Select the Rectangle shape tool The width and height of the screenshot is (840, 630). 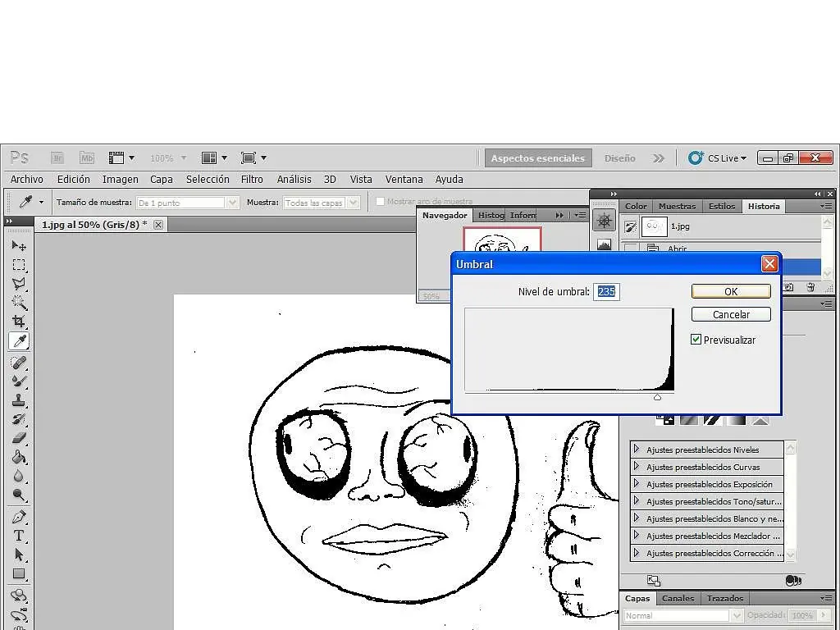(x=19, y=573)
